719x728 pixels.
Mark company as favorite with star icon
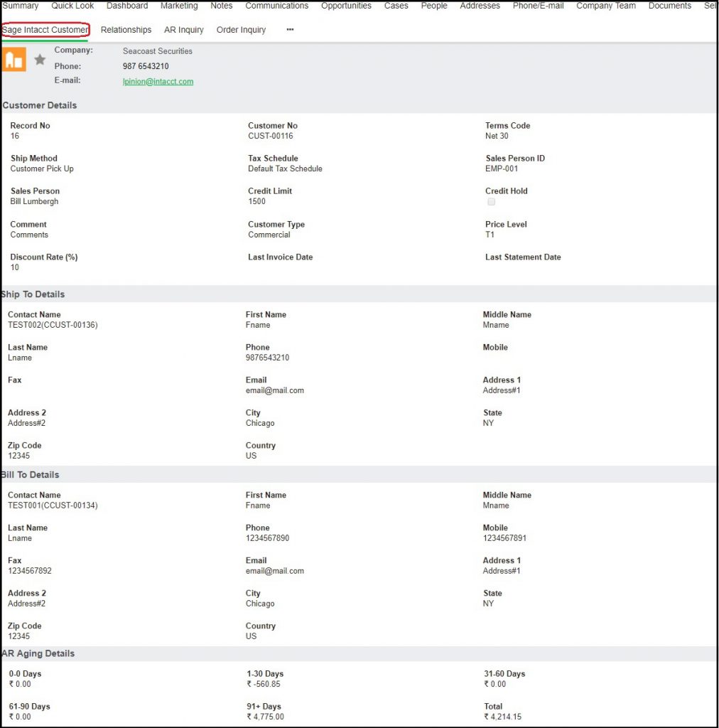(x=40, y=60)
